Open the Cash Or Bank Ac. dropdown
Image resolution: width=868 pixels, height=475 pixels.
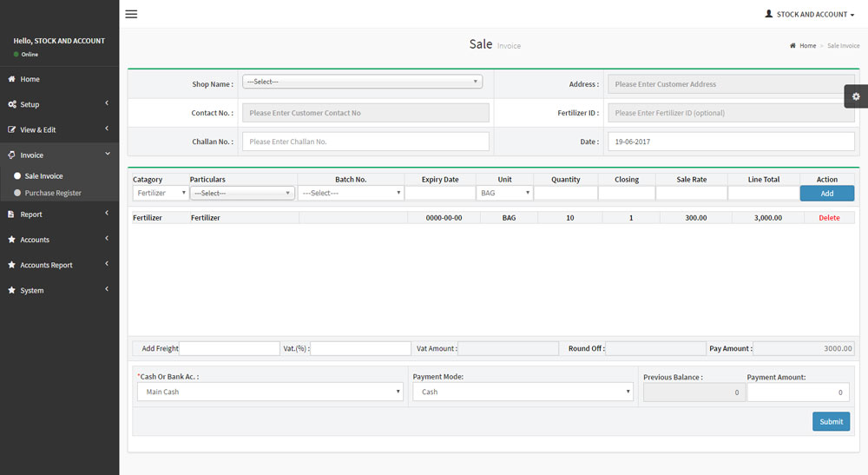[x=270, y=392]
